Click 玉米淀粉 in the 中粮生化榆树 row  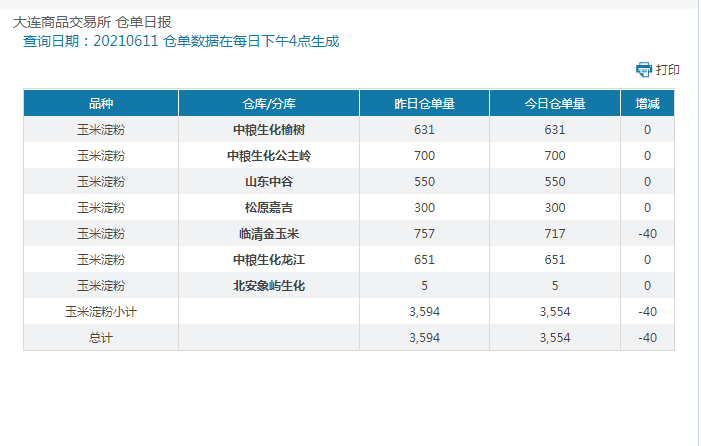pyautogui.click(x=101, y=130)
